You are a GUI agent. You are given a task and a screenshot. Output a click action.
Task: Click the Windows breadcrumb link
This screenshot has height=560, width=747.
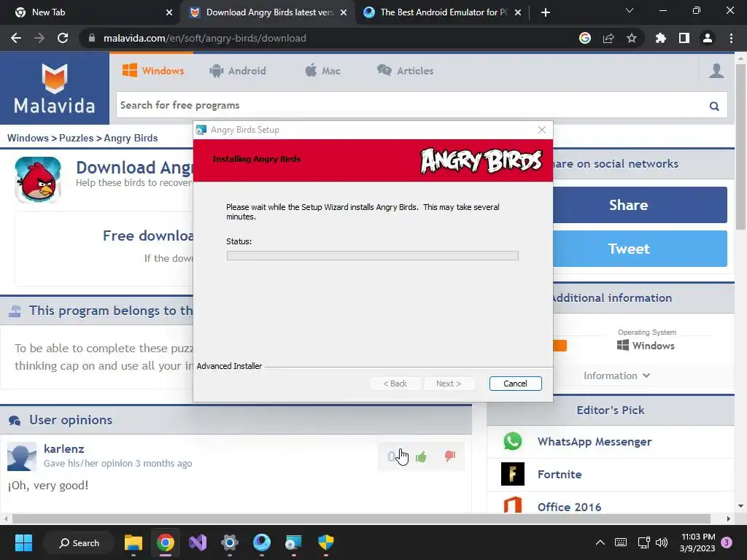point(28,138)
